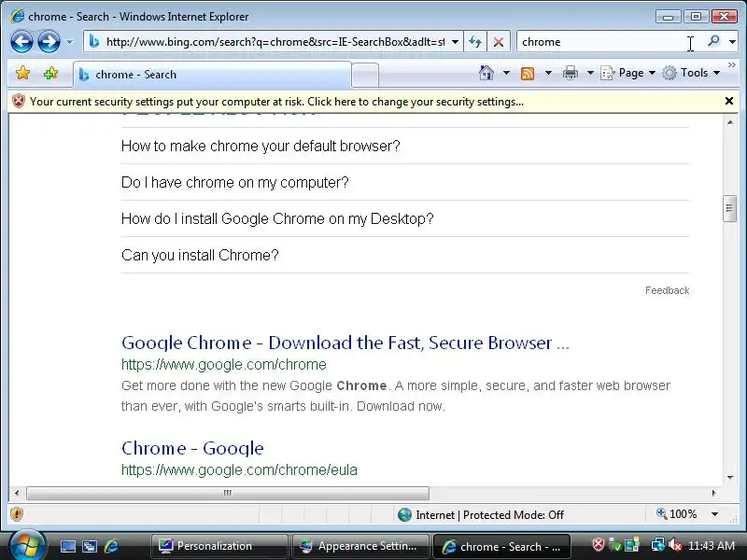Click the 100% zoom level button
The width and height of the screenshot is (747, 560).
coord(676,514)
